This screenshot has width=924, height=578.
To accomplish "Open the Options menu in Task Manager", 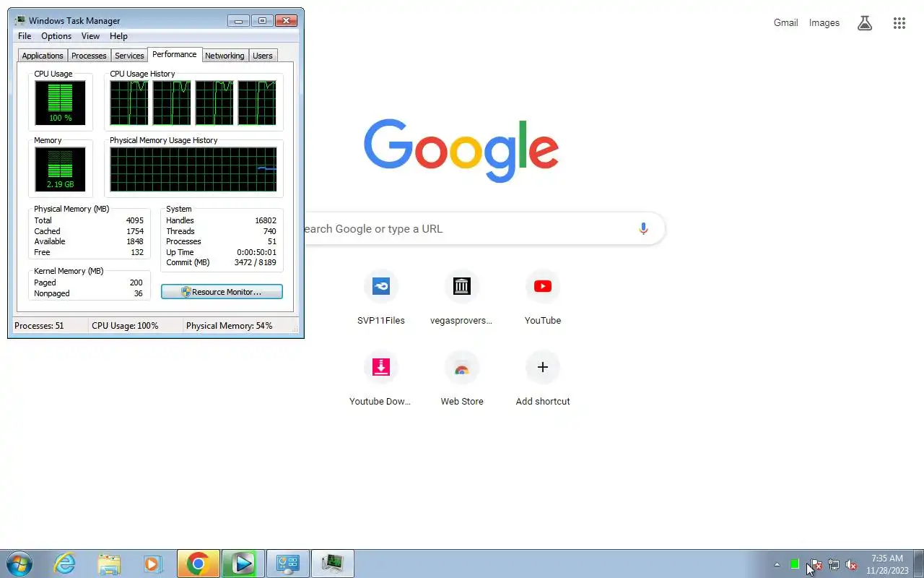I will point(56,36).
